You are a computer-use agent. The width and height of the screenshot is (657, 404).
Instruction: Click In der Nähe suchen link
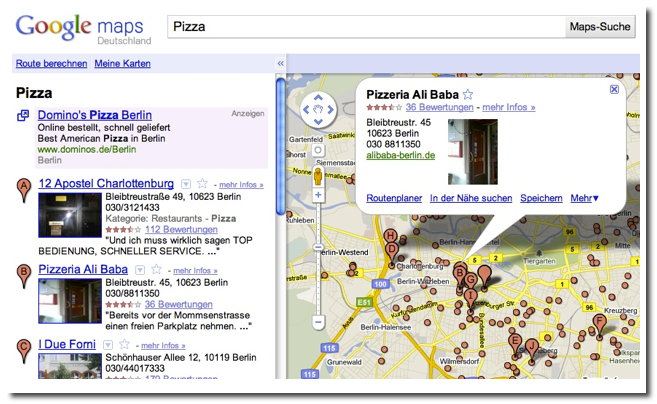pos(471,198)
